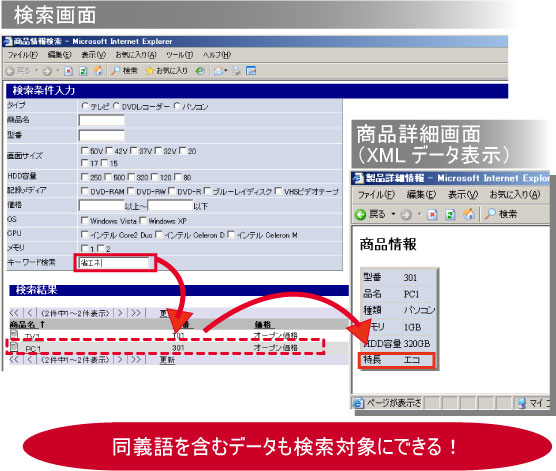Open dropdown arrow beside 戻る in detail window
This screenshot has width=556, height=471.
pos(393,214)
